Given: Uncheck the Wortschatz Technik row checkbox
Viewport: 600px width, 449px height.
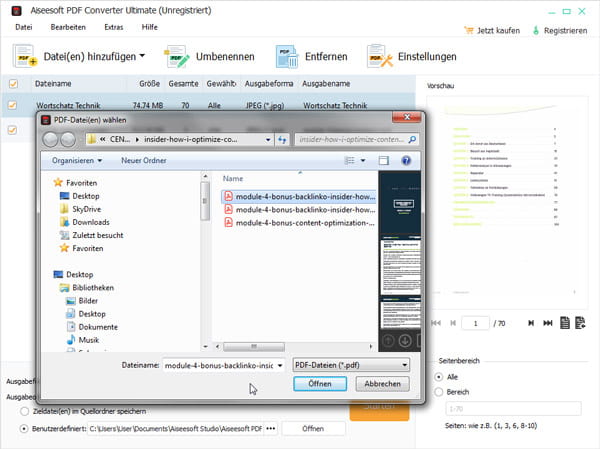Looking at the screenshot, I should point(12,105).
